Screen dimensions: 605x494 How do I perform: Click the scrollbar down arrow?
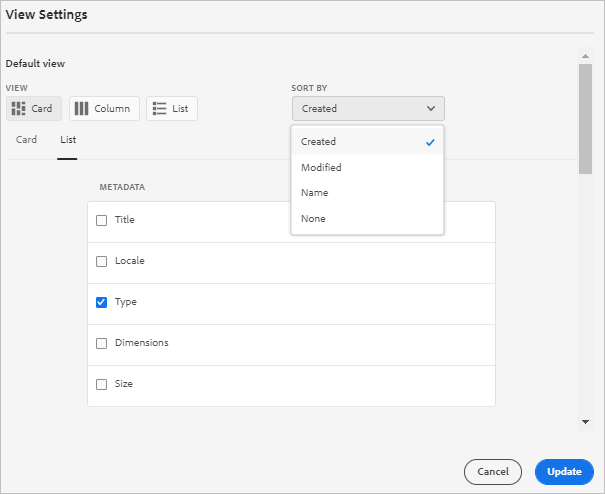click(x=586, y=422)
